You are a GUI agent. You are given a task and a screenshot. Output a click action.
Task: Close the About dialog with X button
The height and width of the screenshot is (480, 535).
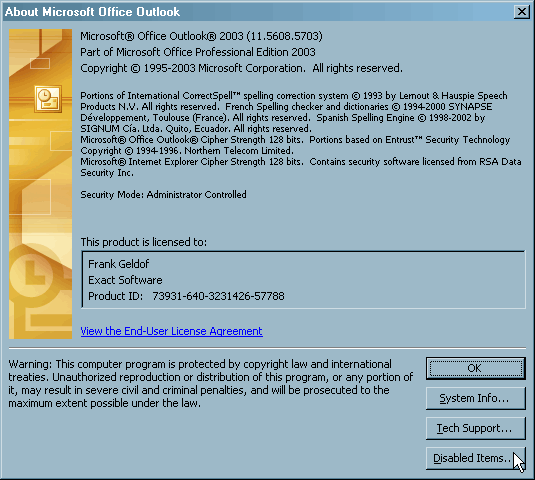[x=521, y=12]
